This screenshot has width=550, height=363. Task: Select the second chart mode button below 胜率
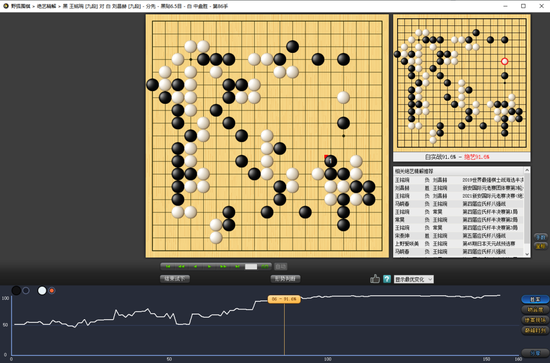535,310
